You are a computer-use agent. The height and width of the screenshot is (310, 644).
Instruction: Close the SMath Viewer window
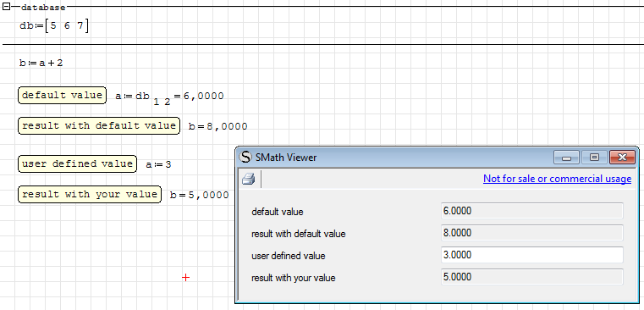(x=622, y=157)
